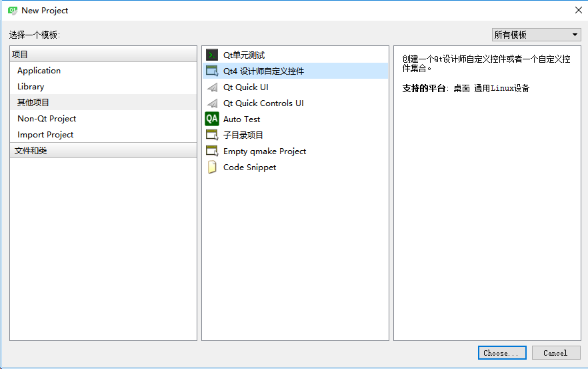The image size is (588, 369).
Task: Click the Qt Quick UI paper-plane icon
Action: coord(212,87)
